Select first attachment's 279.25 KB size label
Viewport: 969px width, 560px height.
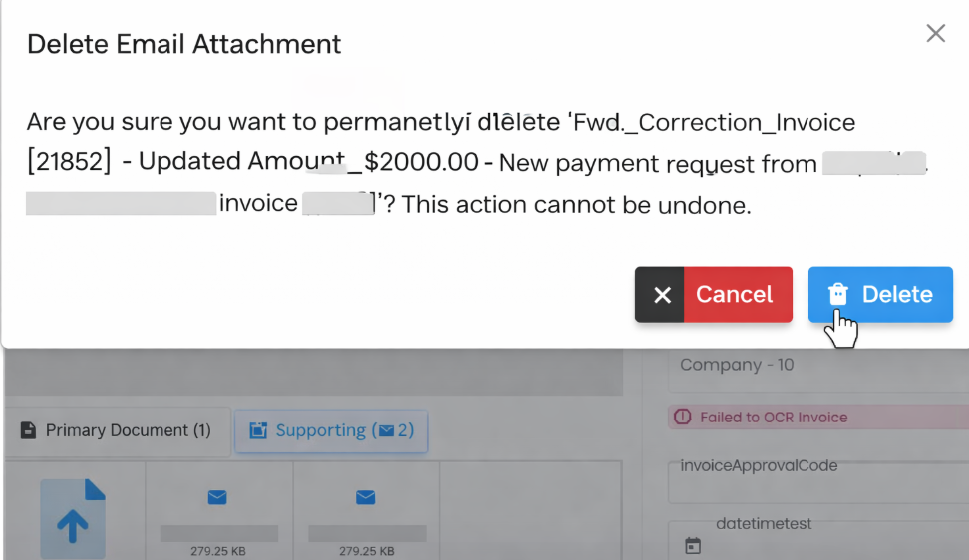click(219, 550)
